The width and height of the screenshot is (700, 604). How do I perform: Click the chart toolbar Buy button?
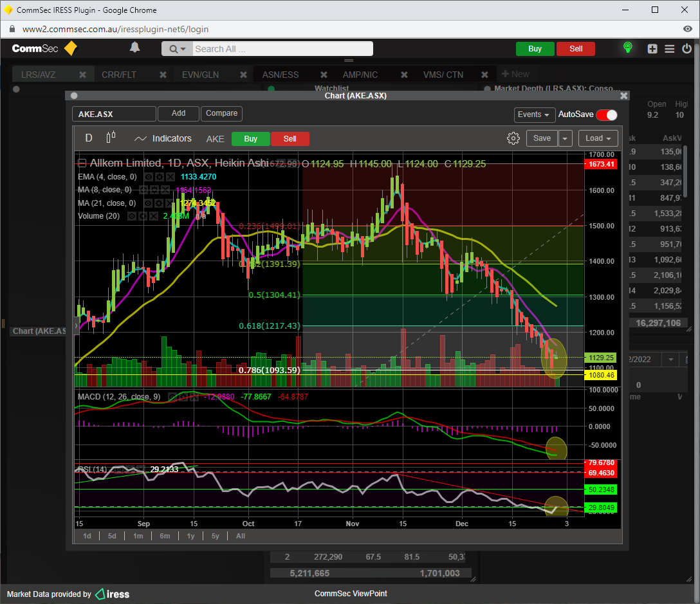(251, 139)
